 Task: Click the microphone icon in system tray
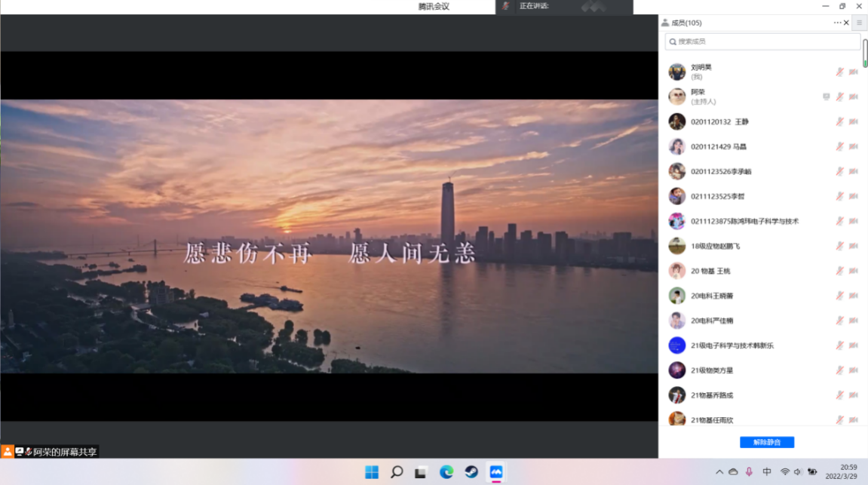[749, 472]
